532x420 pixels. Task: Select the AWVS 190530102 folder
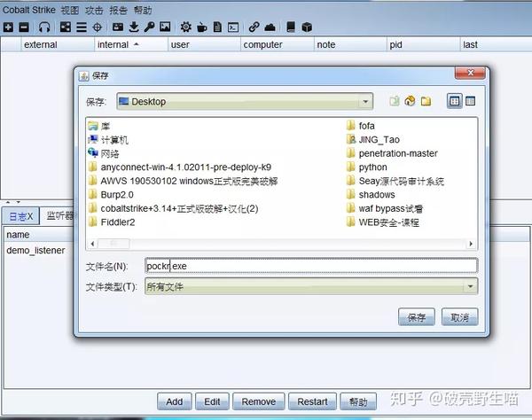point(183,181)
